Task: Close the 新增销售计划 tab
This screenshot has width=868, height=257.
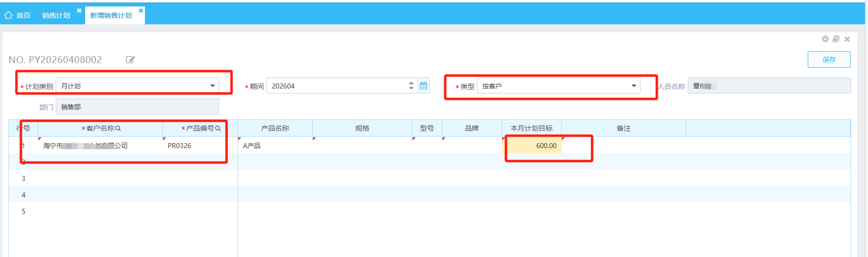Action: (141, 10)
